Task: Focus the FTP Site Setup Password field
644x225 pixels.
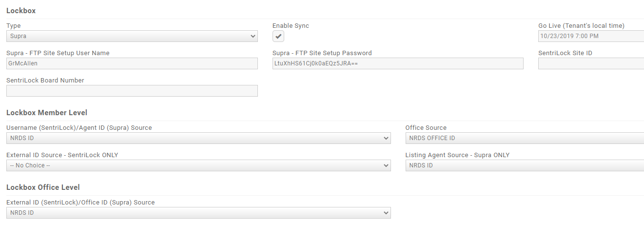Action: click(x=398, y=63)
